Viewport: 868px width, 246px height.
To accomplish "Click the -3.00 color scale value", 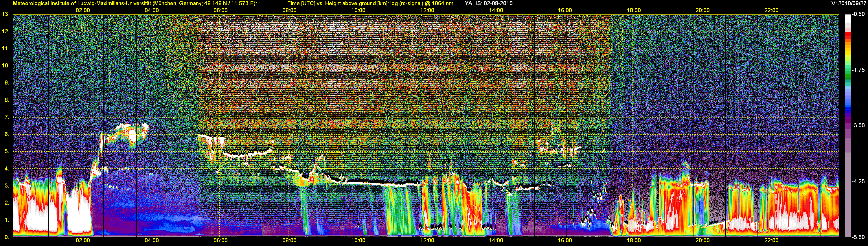I will pos(858,125).
